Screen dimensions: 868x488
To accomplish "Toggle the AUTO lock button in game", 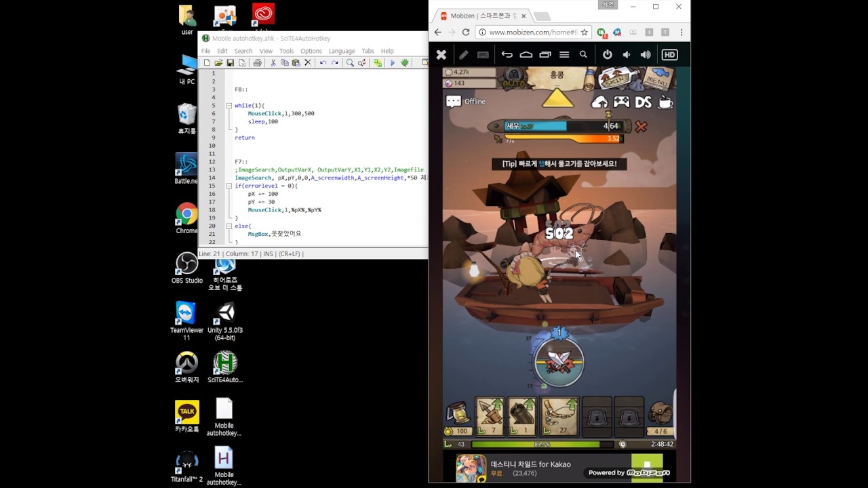I will (513, 79).
